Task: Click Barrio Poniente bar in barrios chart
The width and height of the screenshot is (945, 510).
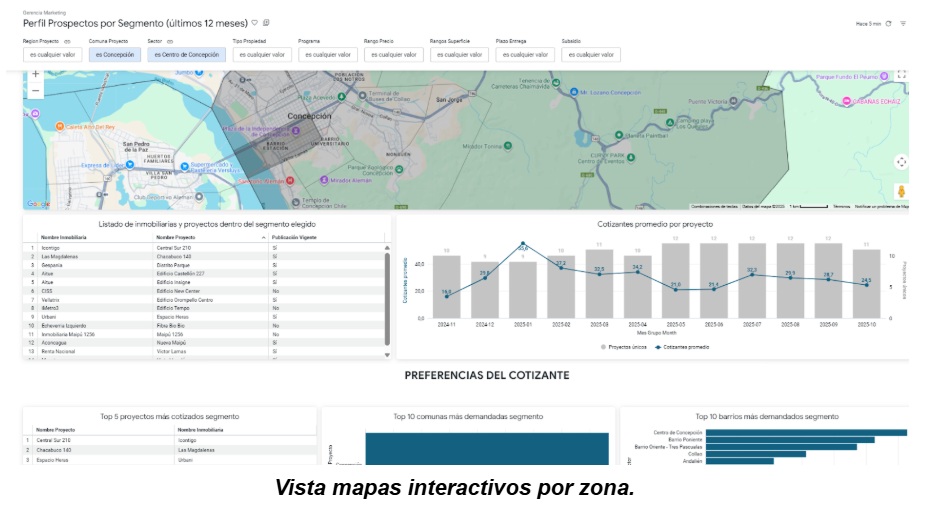Action: tap(790, 440)
